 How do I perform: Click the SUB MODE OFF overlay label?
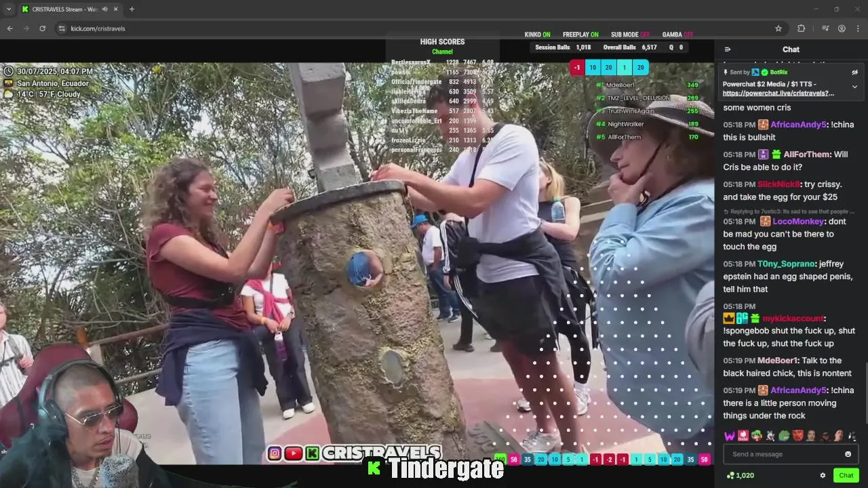pos(630,35)
